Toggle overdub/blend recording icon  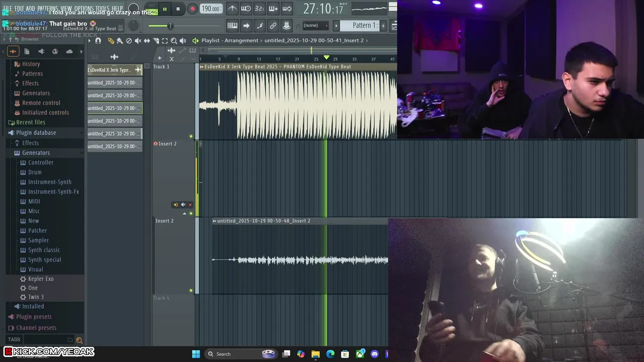tap(273, 9)
